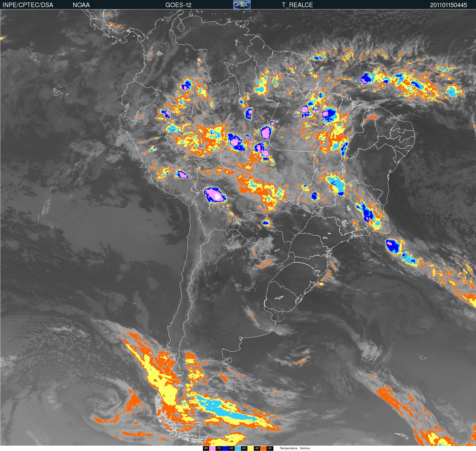Click the 201101150445 timestamp
476x451 pixels.
point(449,5)
